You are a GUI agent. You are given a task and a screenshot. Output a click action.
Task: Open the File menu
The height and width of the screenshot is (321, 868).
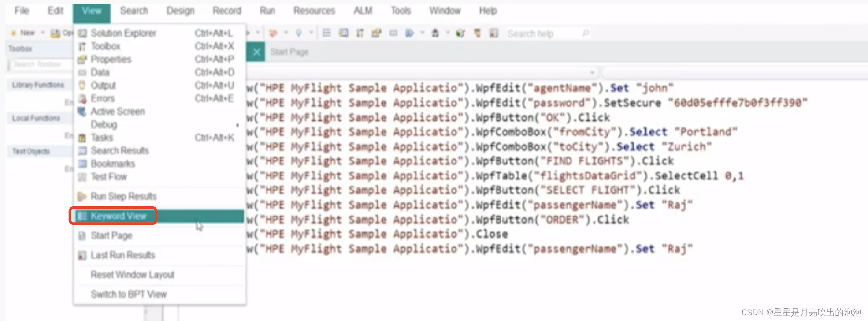[22, 11]
